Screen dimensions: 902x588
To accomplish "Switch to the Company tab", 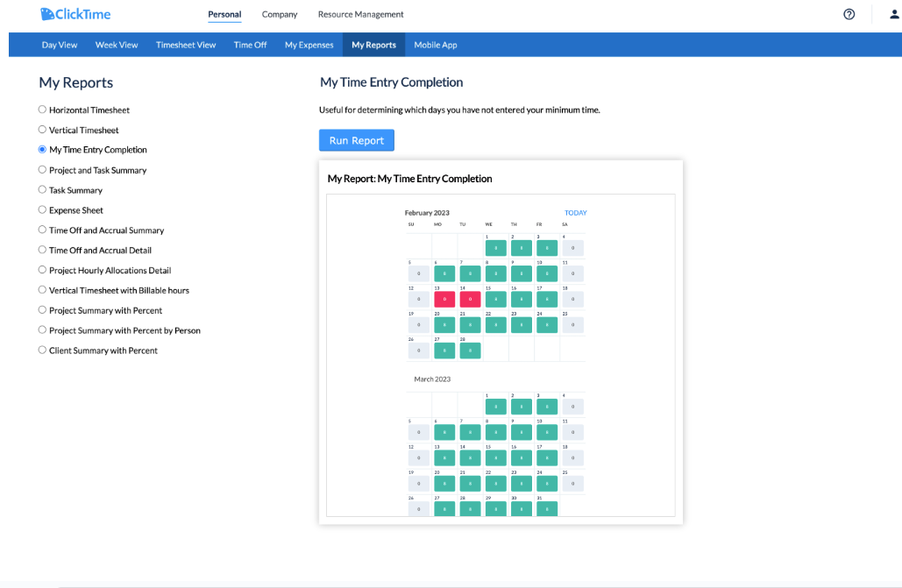I will coord(279,14).
